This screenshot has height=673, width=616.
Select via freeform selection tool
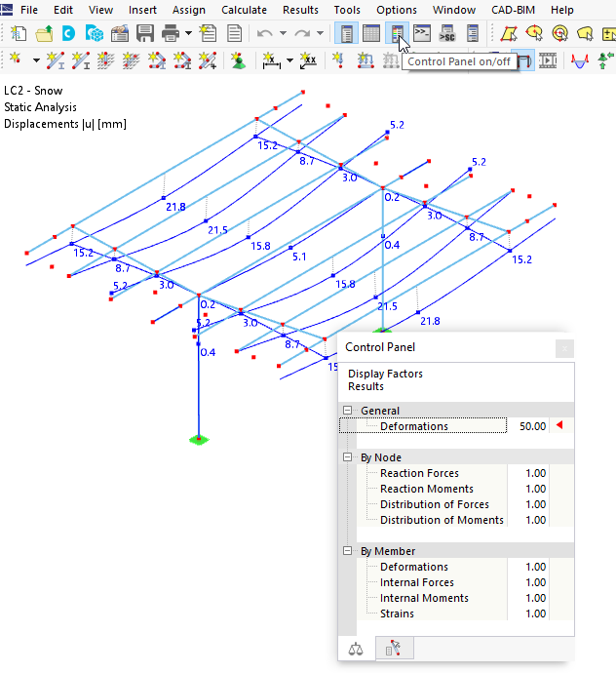[x=585, y=33]
